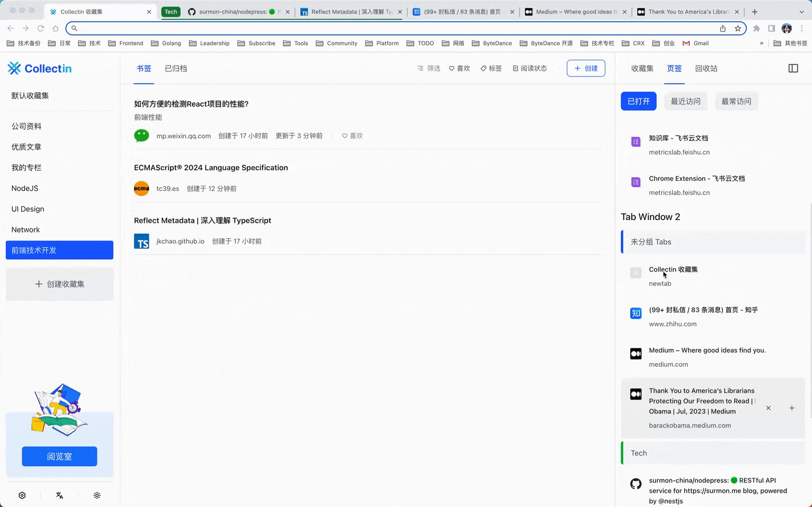Open the browser extensions puzzle icon
Image resolution: width=812 pixels, height=507 pixels.
tap(757, 28)
